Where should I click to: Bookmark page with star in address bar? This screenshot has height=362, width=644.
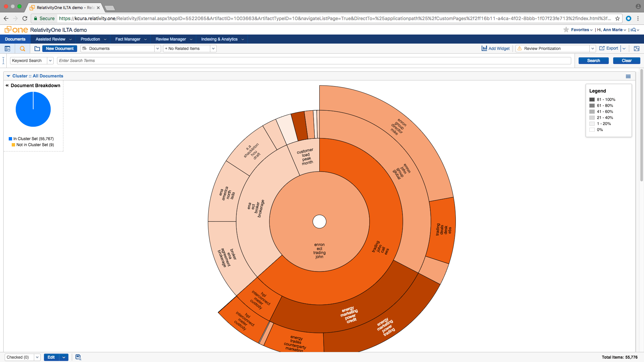(618, 18)
